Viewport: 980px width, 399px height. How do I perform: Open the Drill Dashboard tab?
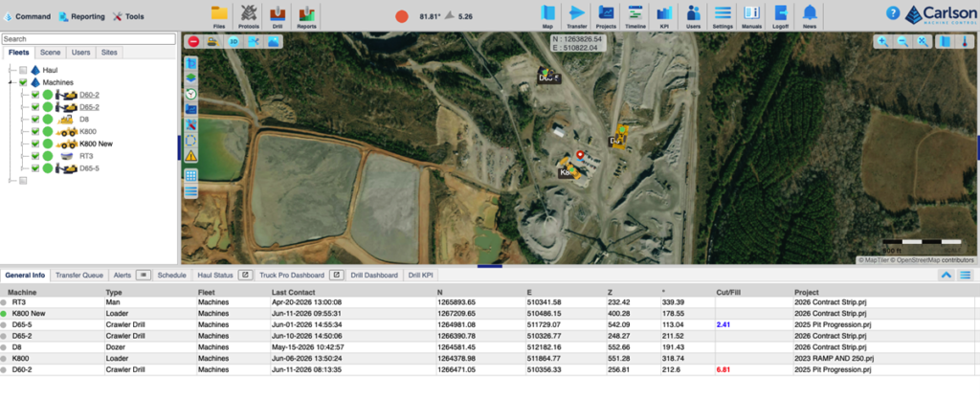[x=374, y=275]
